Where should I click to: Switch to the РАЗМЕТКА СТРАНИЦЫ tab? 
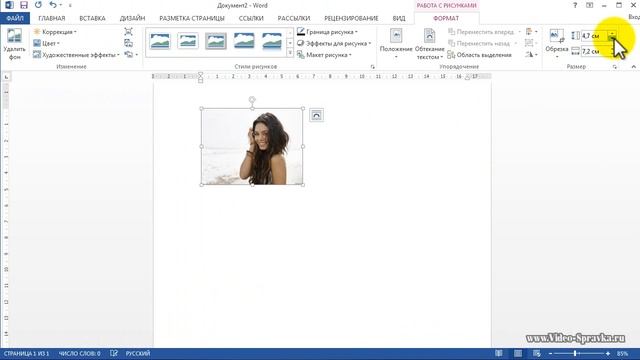point(192,18)
